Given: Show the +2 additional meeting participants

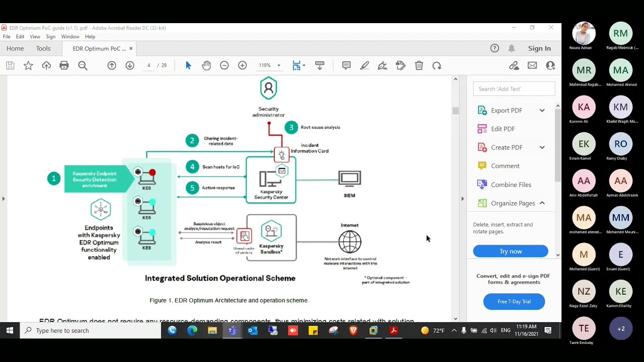Looking at the screenshot, I should pos(620,328).
